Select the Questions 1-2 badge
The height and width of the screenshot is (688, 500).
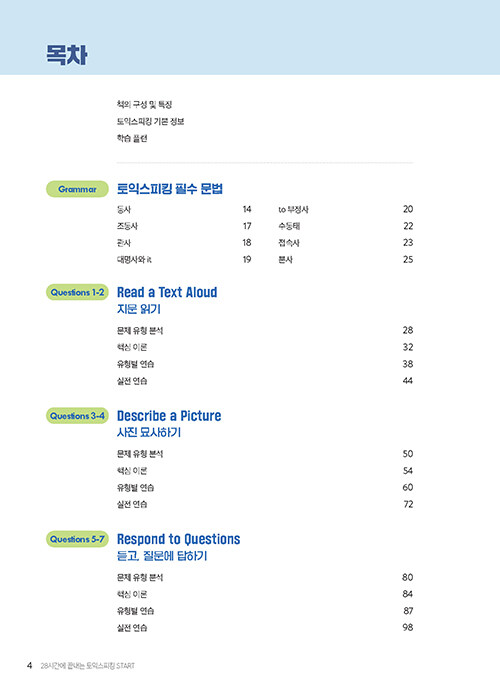77,292
